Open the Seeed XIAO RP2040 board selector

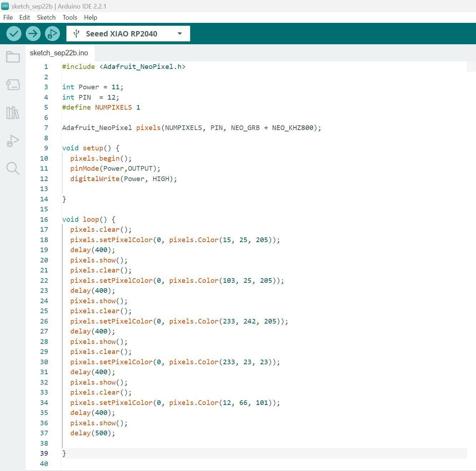(x=128, y=34)
